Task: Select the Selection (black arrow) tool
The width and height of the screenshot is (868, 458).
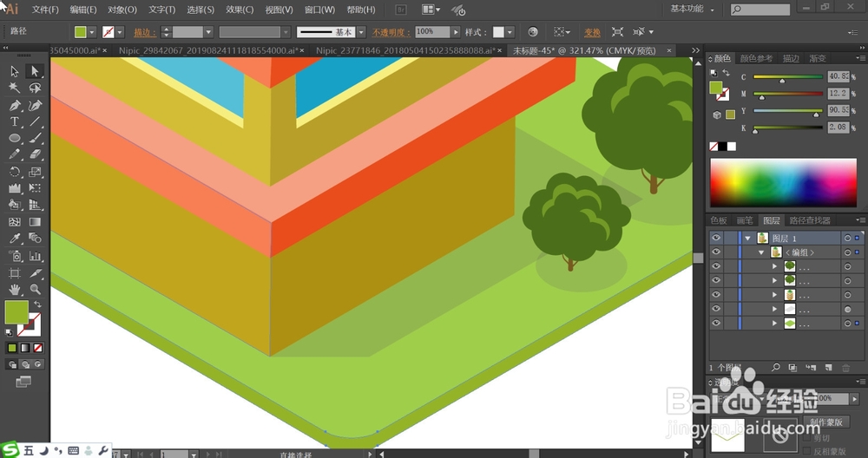Action: pos(15,71)
